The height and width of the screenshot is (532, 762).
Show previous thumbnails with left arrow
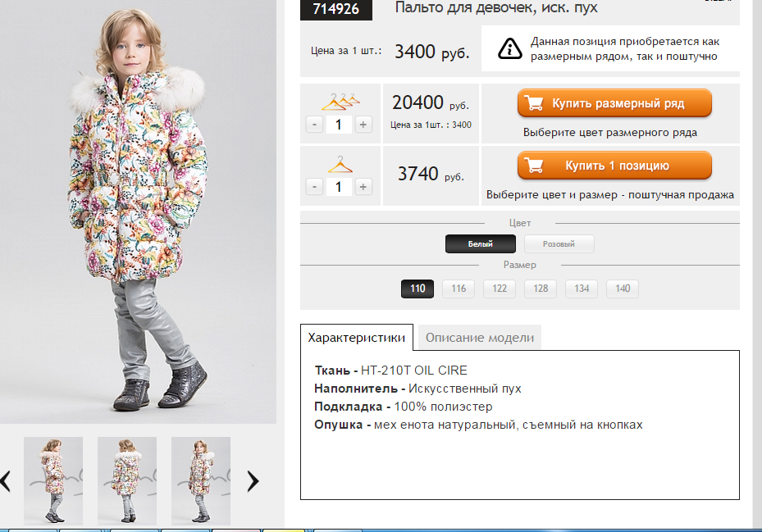click(6, 481)
